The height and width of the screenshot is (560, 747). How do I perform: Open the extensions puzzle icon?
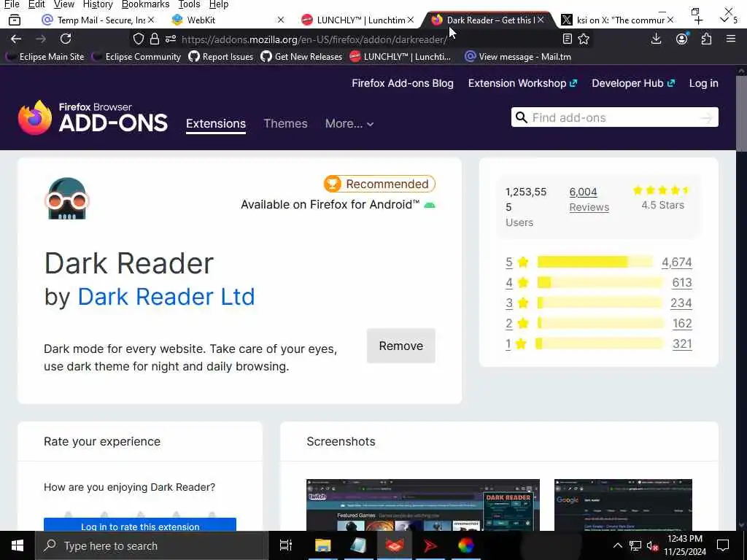(706, 39)
